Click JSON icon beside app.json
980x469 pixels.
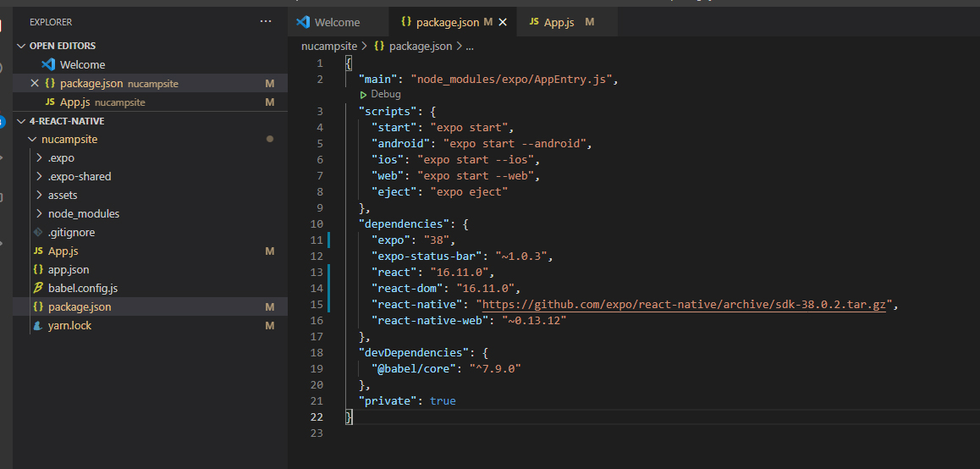click(37, 270)
